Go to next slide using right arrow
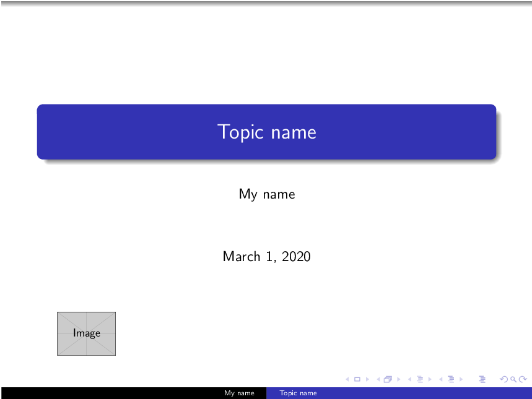The image size is (532, 399). [x=366, y=379]
